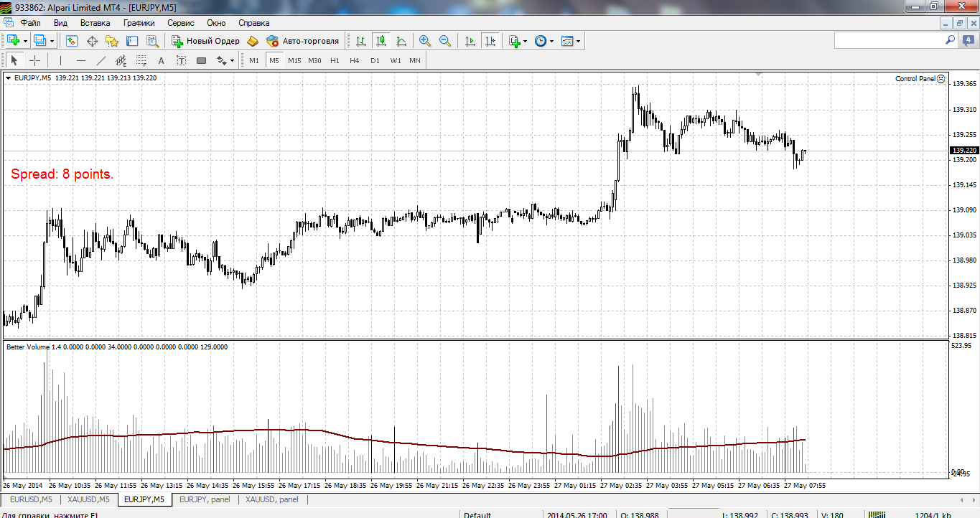The height and width of the screenshot is (518, 980).
Task: Select the equidistant channel tool
Action: (x=121, y=60)
